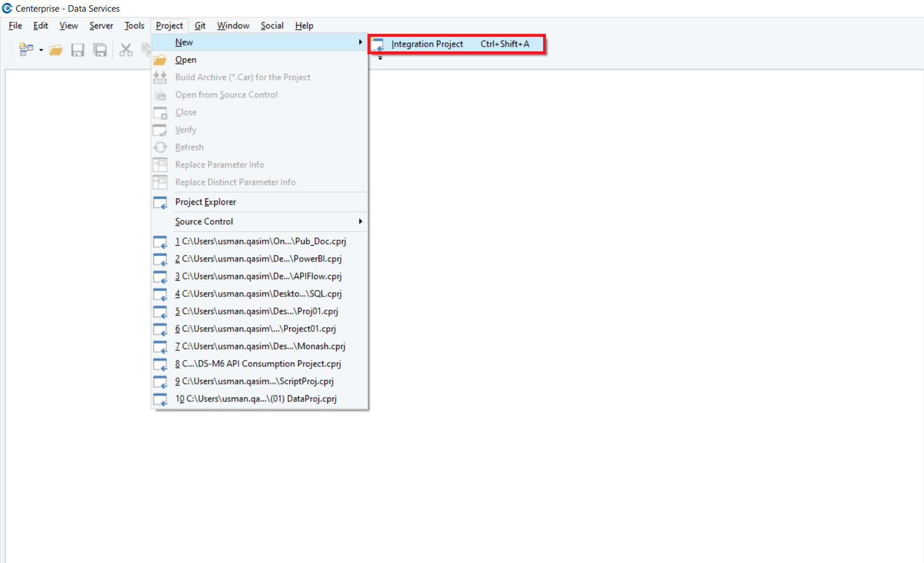Open recent project SQL.cprj
This screenshot has width=924, height=563.
click(x=260, y=294)
